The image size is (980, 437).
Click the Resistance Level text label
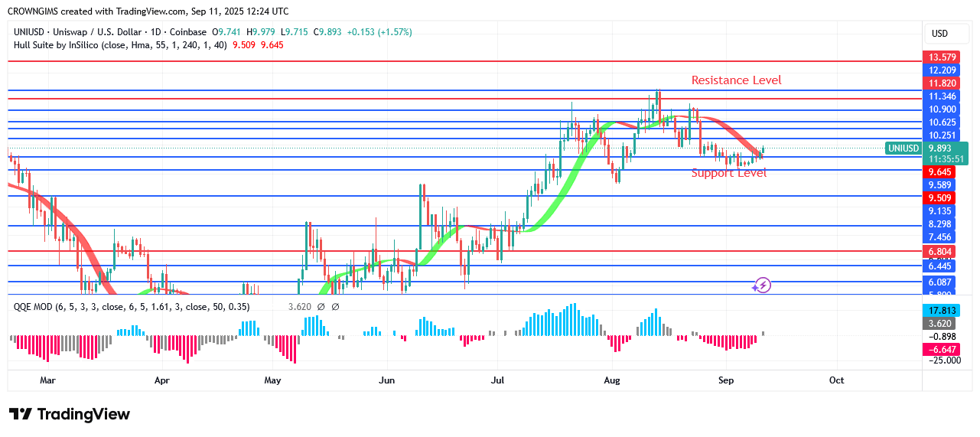point(737,80)
